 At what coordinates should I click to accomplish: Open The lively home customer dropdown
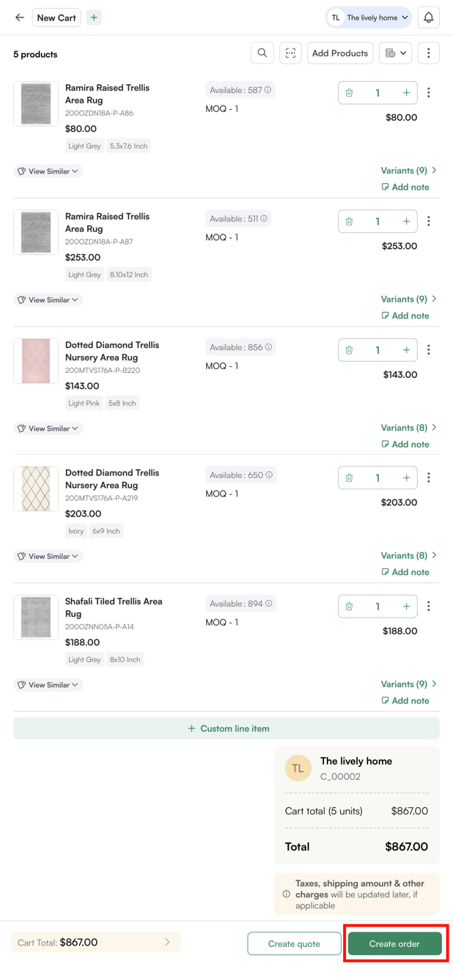367,17
